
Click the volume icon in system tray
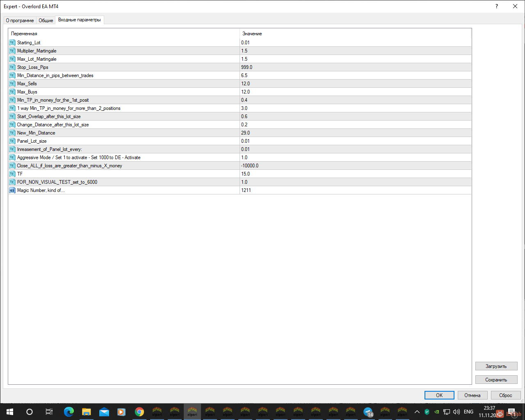pos(457,412)
